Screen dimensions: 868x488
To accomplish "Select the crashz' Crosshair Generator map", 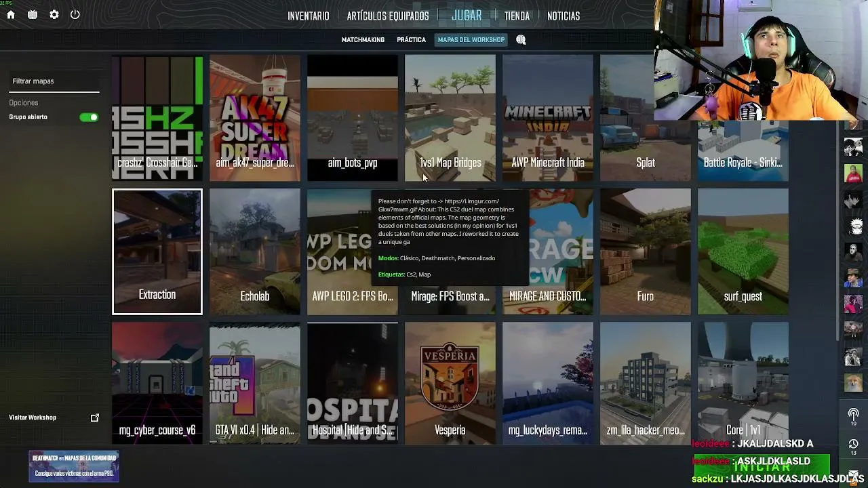I will coord(157,119).
